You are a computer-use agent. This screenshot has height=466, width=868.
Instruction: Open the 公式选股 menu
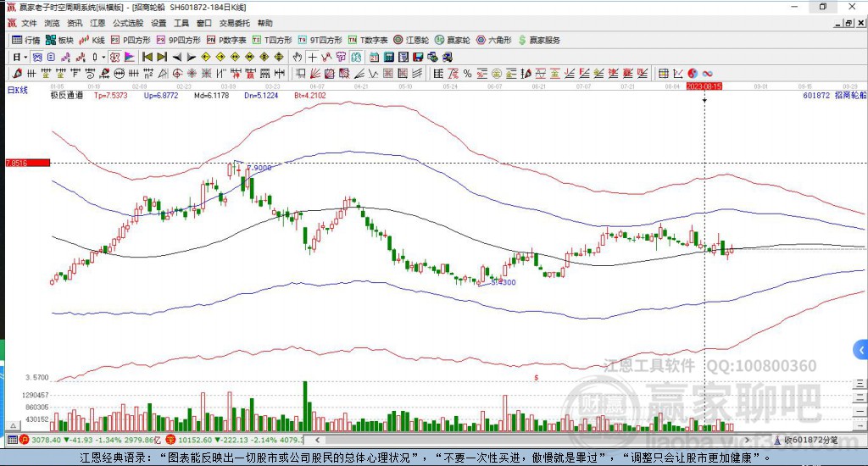(x=128, y=23)
